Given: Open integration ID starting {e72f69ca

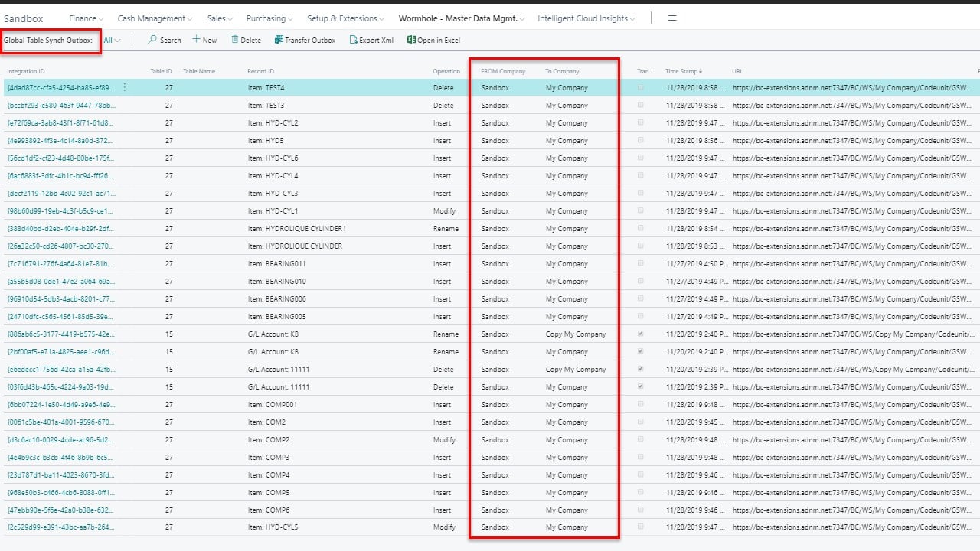Looking at the screenshot, I should tap(60, 123).
